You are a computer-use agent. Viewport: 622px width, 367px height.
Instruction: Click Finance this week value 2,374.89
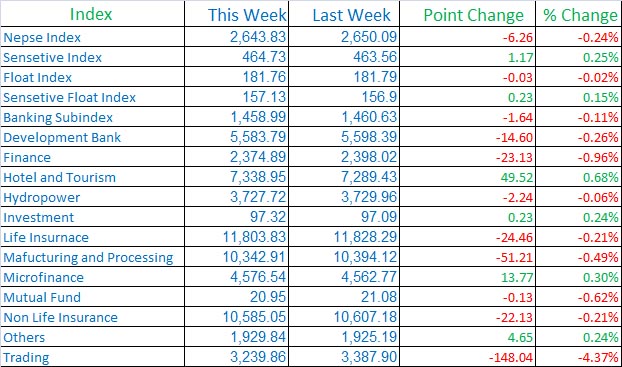tap(258, 157)
